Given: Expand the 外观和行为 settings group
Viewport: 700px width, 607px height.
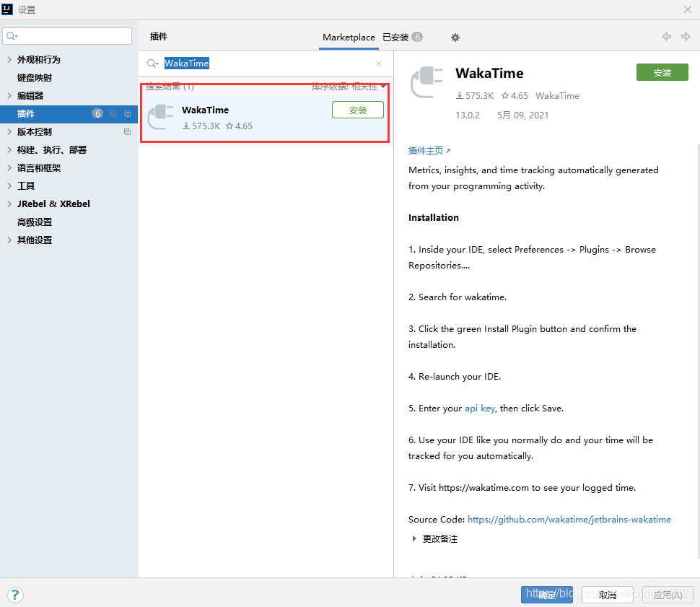Looking at the screenshot, I should (9, 59).
